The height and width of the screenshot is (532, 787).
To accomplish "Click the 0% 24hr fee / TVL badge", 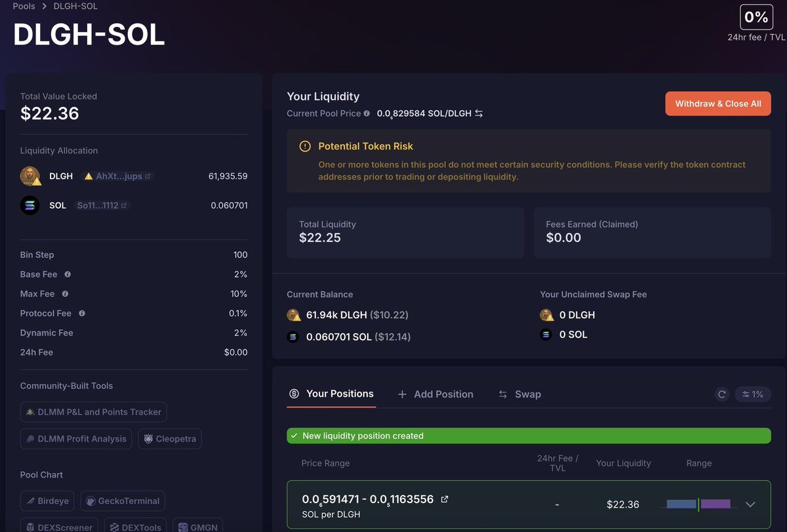I will (756, 17).
